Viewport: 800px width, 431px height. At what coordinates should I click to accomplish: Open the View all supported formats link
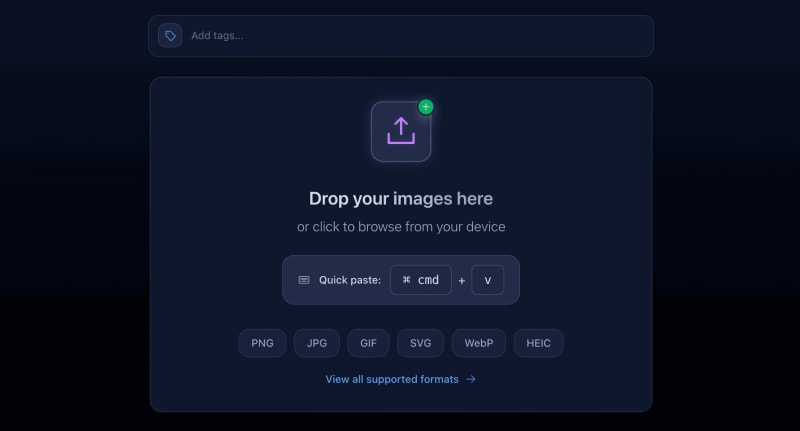click(x=392, y=379)
